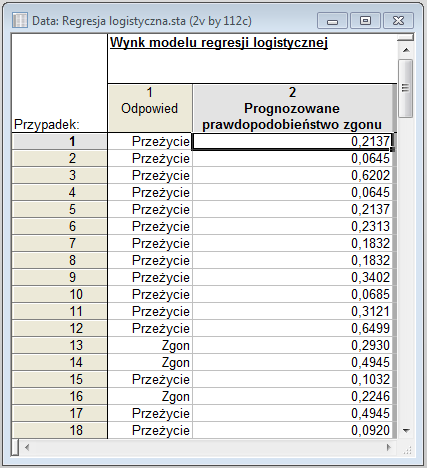The height and width of the screenshot is (468, 427).
Task: Click probability cell 0,4945 in case 17
Action: click(292, 413)
